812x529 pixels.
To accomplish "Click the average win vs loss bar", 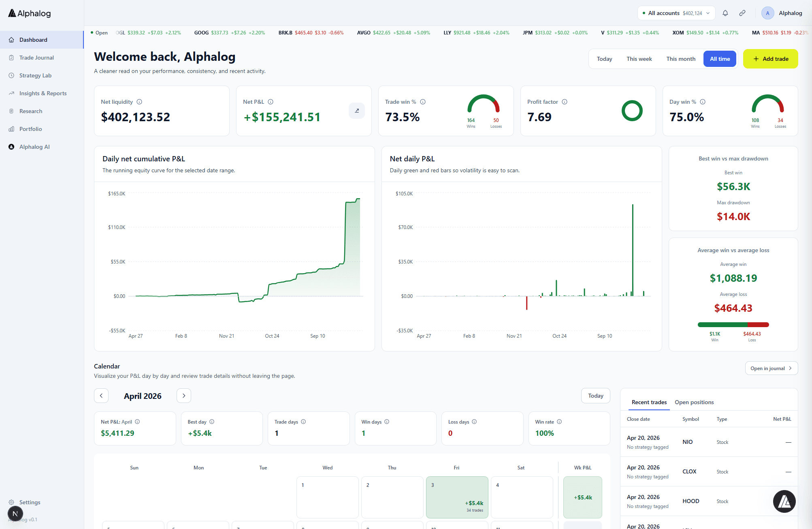I will (733, 325).
